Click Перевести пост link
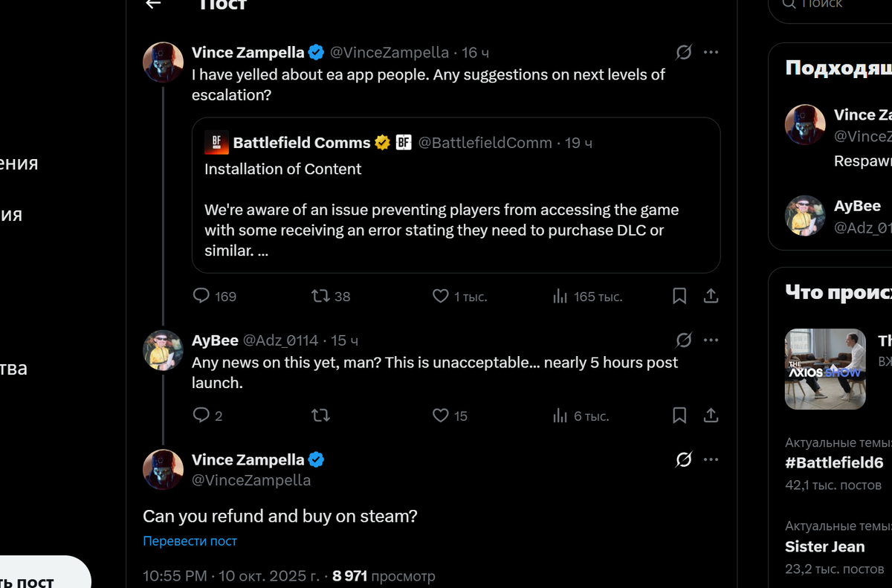This screenshot has height=588, width=892. 190,541
